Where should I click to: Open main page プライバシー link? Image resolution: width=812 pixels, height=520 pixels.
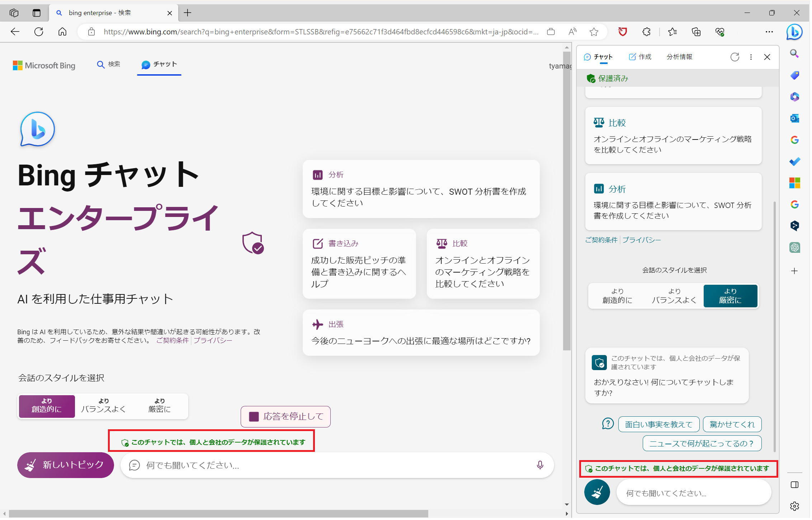pos(213,341)
